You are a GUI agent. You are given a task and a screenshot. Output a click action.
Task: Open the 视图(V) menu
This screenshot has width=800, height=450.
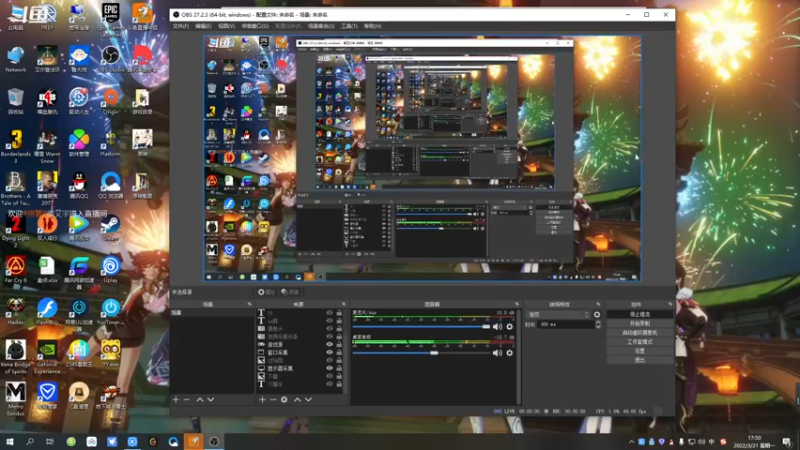coord(227,26)
